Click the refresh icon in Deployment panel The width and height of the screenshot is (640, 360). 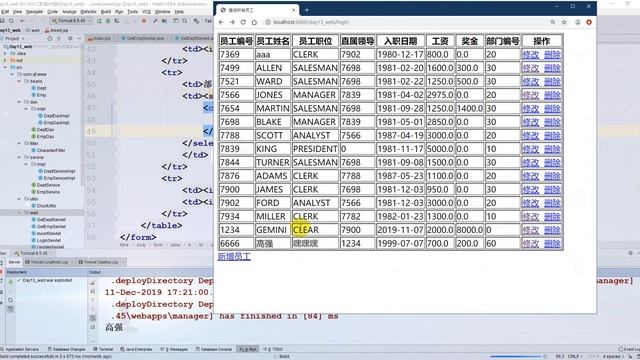point(11,300)
